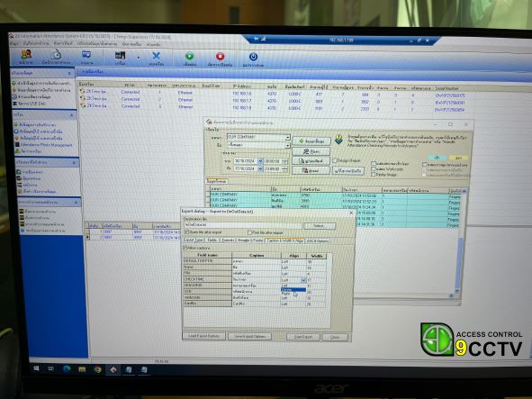Expand the CHECKTIME align dropdown arrow
The image size is (532, 399).
pyautogui.click(x=303, y=280)
